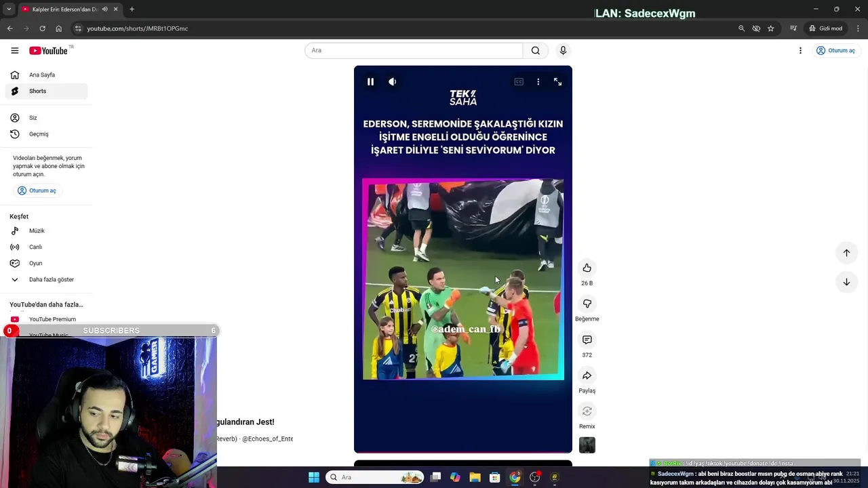868x488 pixels.
Task: Click the taskbar Ara search box
Action: pyautogui.click(x=374, y=477)
